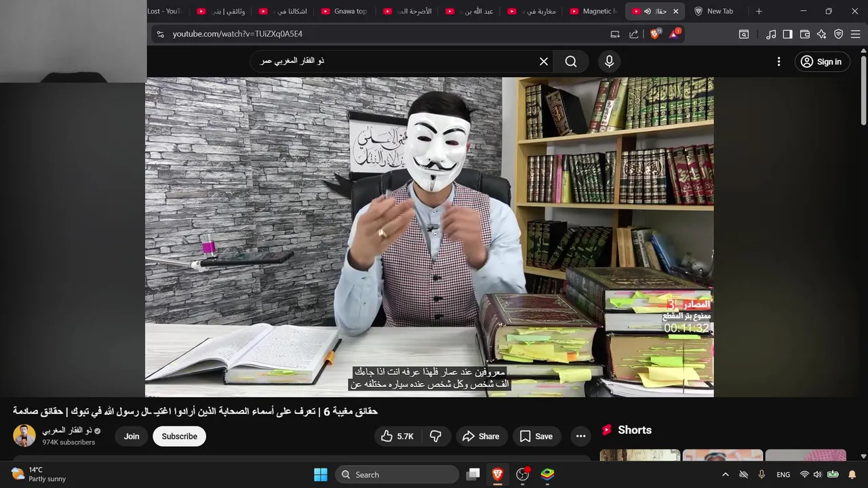Open the weather widget 14°C Partly sunny

coord(39,474)
